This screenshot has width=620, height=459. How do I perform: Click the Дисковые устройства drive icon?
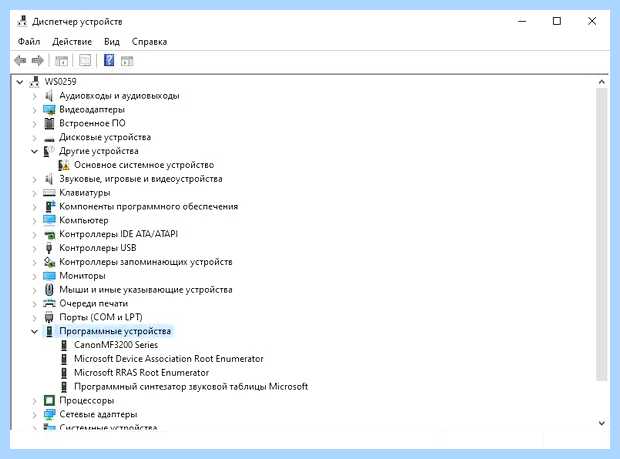(x=49, y=138)
